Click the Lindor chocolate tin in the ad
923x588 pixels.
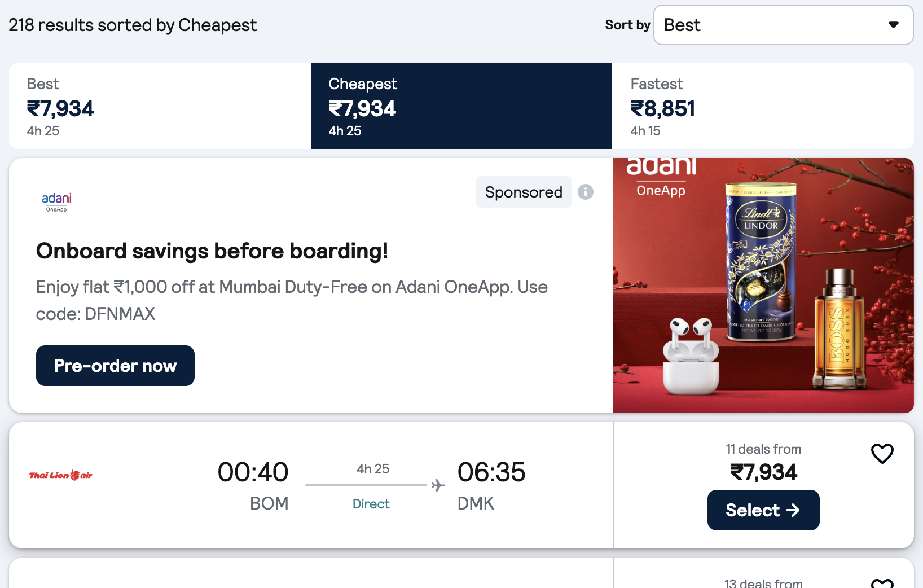761,261
